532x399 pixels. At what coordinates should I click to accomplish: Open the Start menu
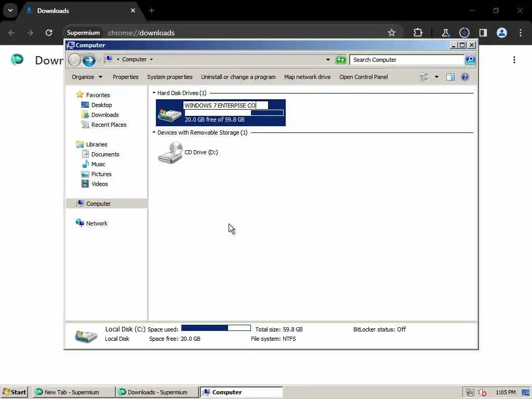point(14,392)
